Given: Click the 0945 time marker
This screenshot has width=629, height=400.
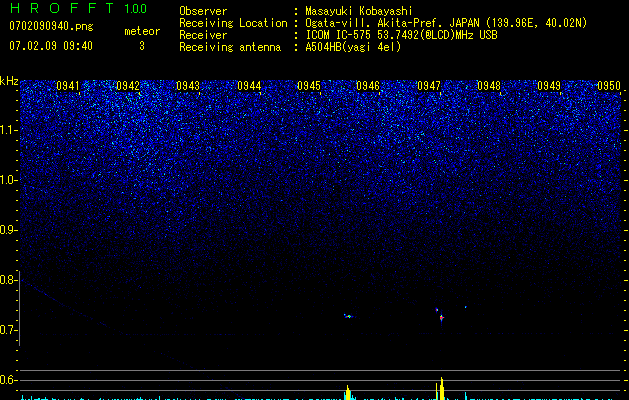Looking at the screenshot, I should 309,86.
